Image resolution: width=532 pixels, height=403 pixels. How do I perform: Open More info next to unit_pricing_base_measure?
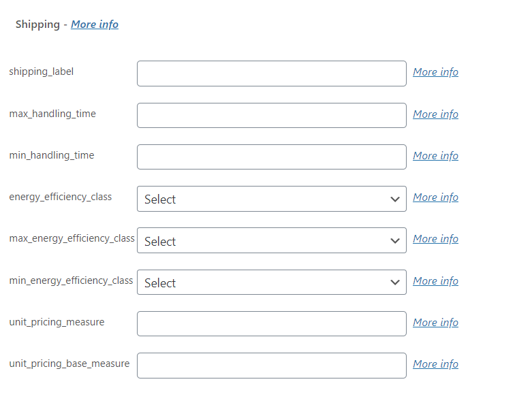point(435,364)
